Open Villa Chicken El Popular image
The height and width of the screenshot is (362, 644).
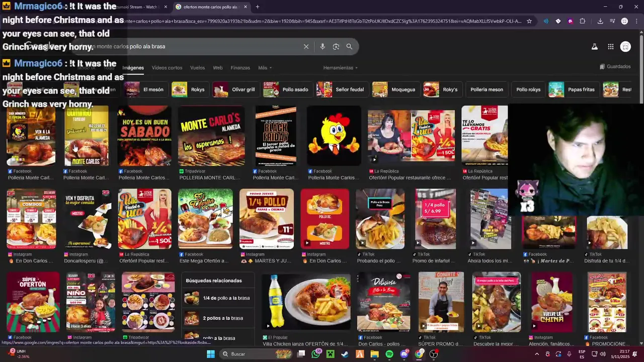pos(306,302)
